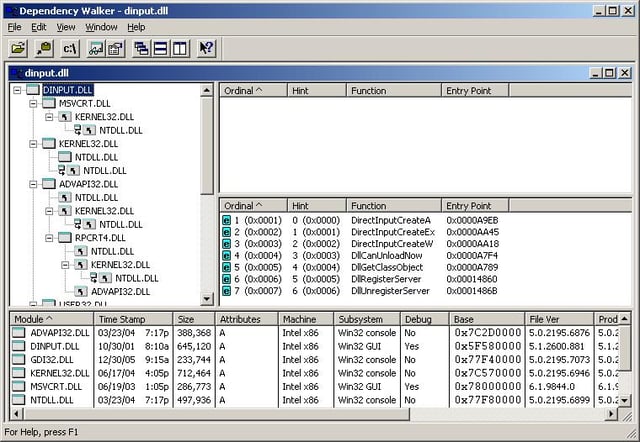The image size is (640, 442).
Task: Click entry point 0x0000A7F4
Action: 472,256
